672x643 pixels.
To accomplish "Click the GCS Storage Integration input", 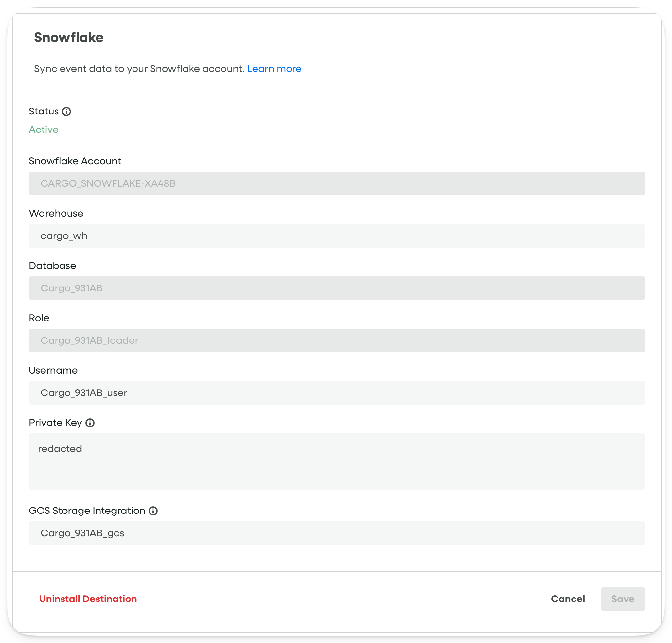I will 336,533.
